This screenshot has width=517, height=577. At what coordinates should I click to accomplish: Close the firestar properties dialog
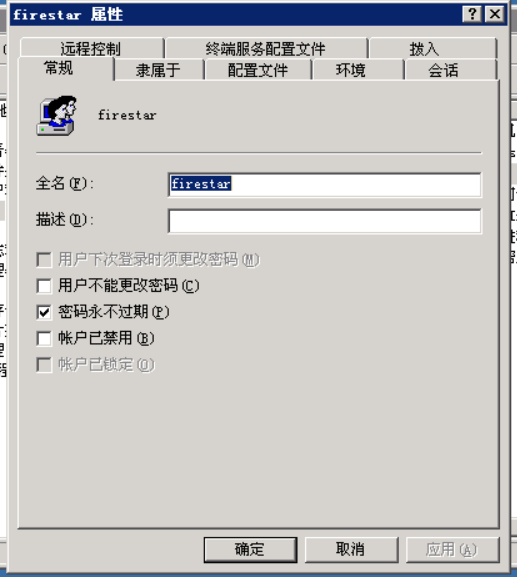click(494, 15)
